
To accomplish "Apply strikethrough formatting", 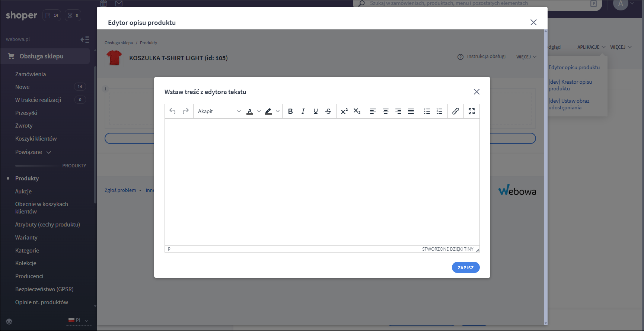I will click(x=328, y=111).
